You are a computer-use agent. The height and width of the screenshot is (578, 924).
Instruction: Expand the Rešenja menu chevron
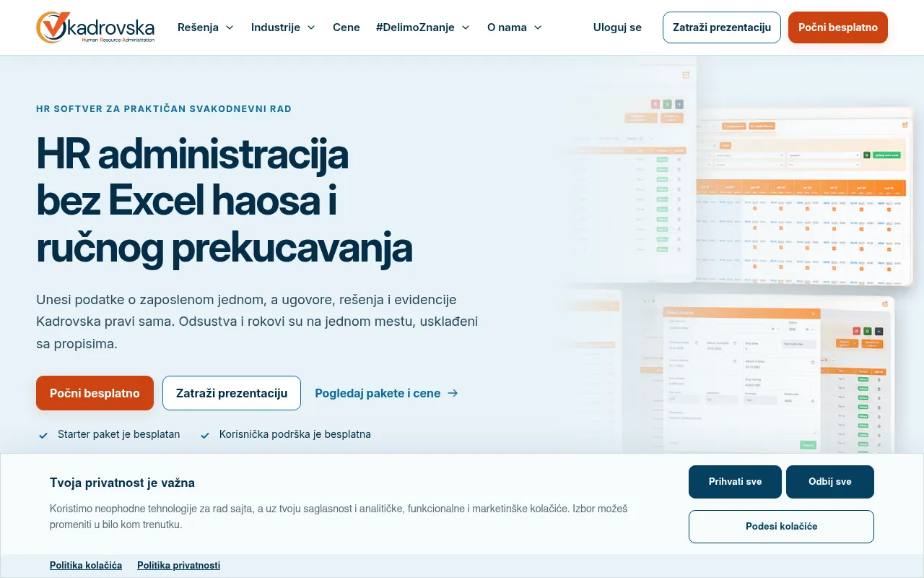pos(230,27)
